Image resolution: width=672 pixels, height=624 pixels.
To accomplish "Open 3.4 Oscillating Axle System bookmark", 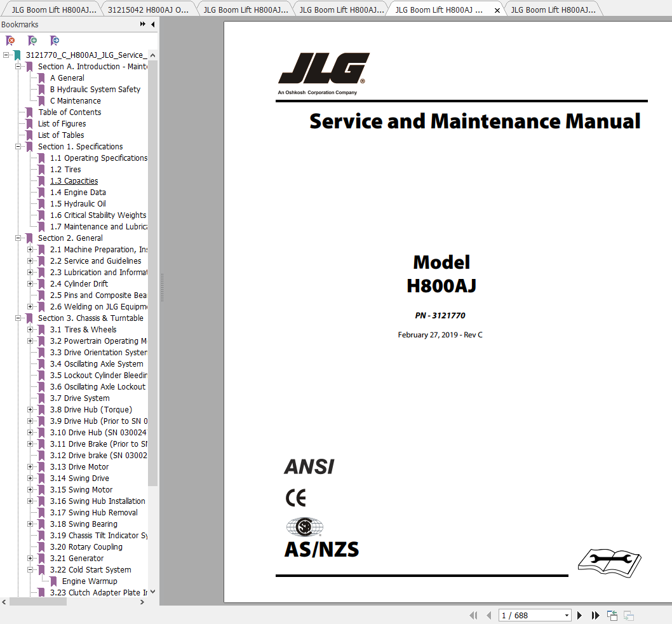I will pyautogui.click(x=97, y=363).
